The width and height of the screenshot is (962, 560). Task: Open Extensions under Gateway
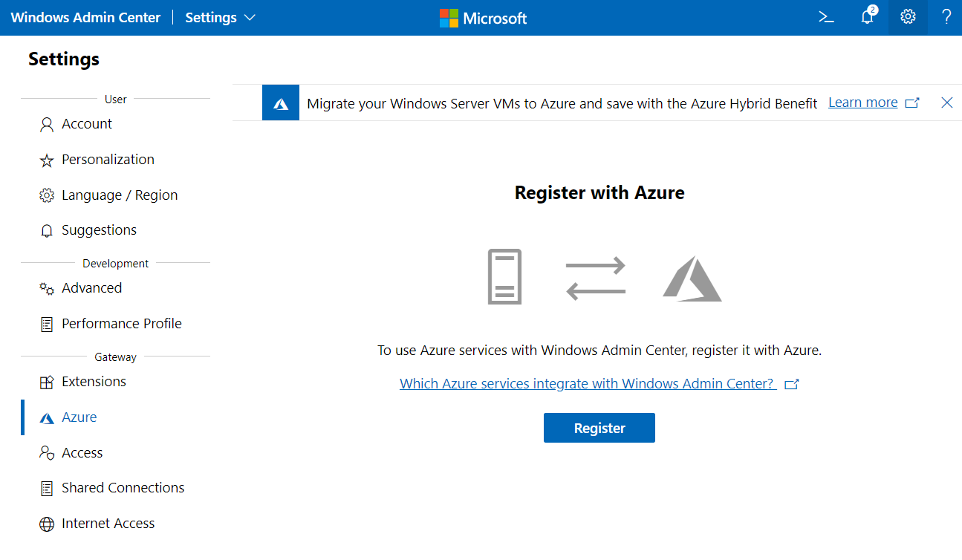click(x=94, y=382)
